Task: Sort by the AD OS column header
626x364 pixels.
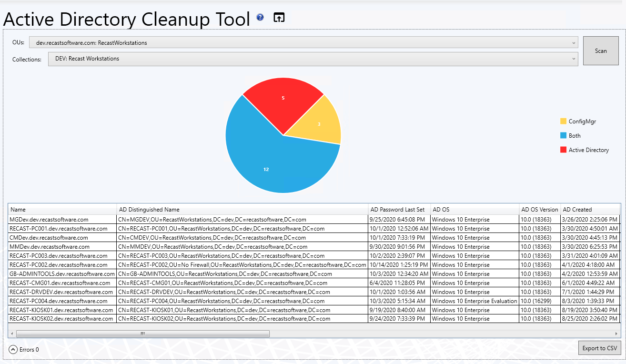Action: [475, 210]
